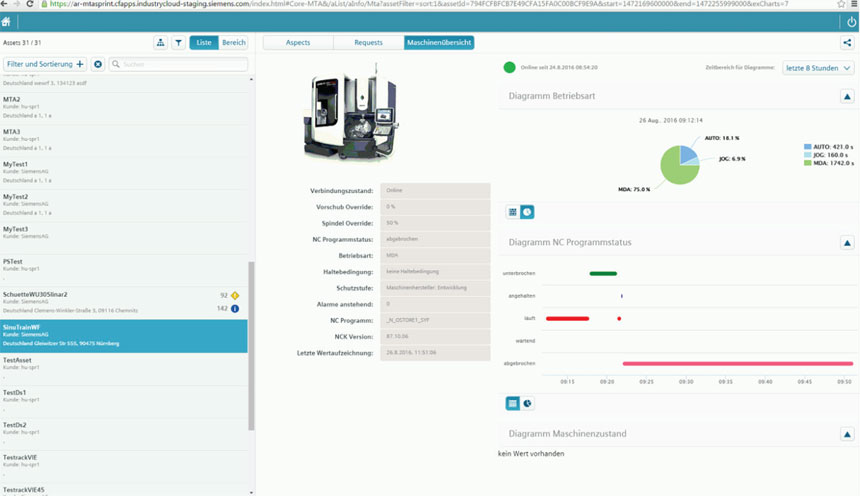Click the Verbindungszustand 'Online' value field
The width and height of the screenshot is (860, 496).
(x=435, y=190)
